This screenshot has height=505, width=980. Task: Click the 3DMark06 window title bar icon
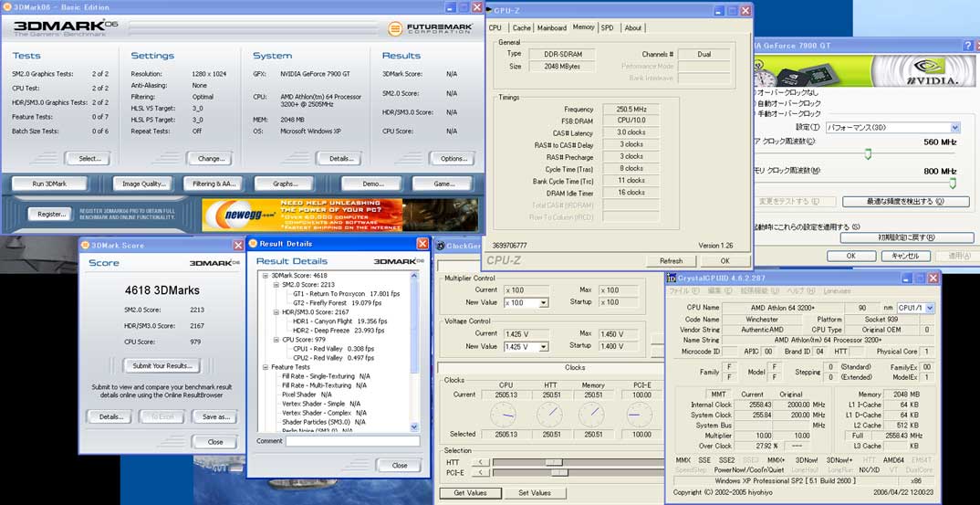[x=6, y=7]
